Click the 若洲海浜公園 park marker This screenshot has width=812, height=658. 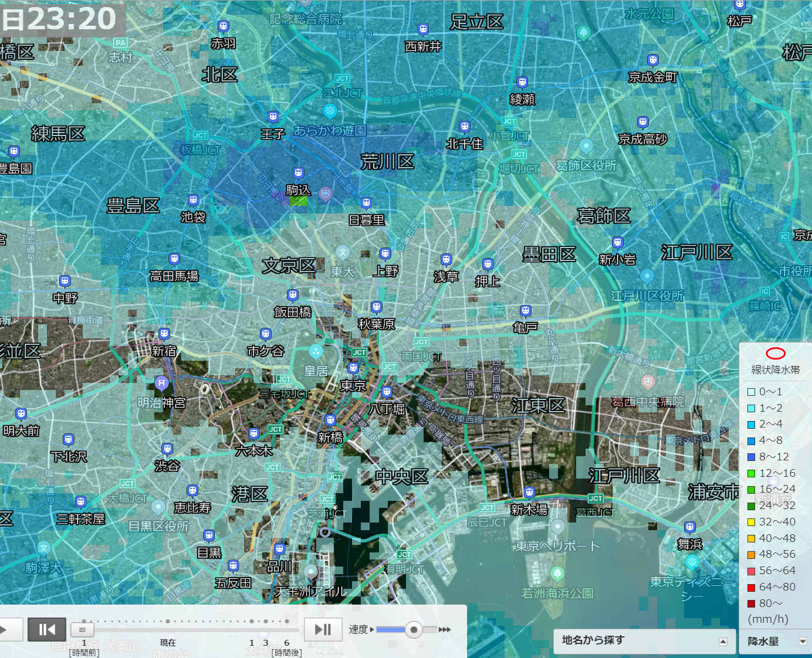[557, 573]
